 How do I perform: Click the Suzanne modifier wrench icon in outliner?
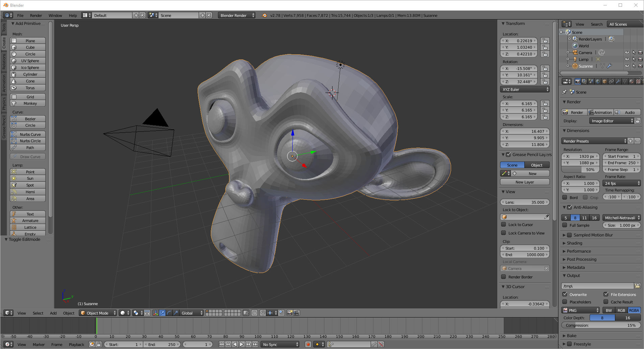click(610, 66)
